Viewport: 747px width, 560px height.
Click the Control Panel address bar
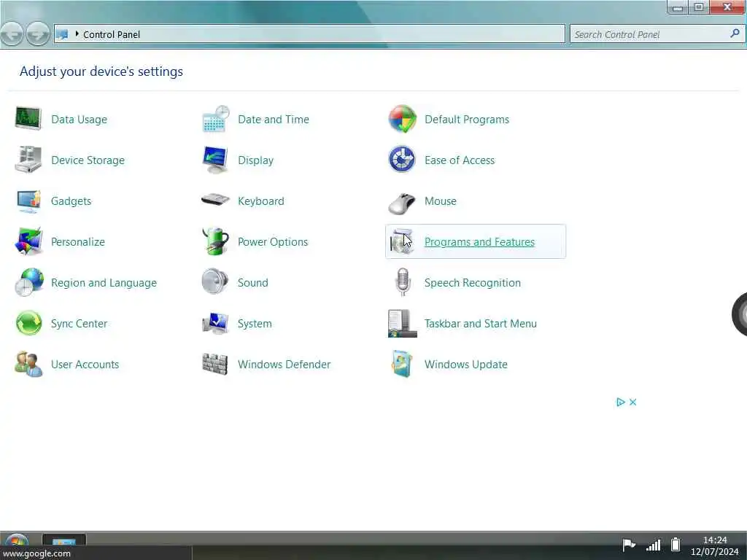pos(309,34)
